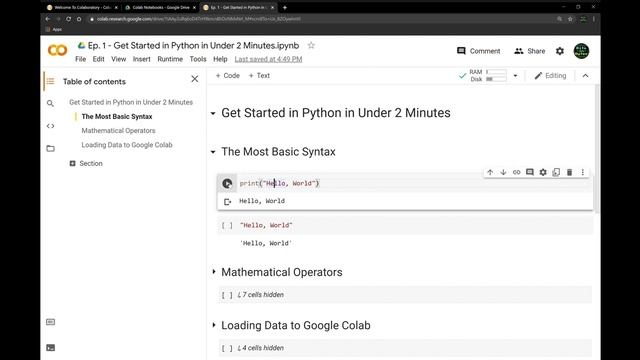Add a comment to the cell icon

(530, 172)
